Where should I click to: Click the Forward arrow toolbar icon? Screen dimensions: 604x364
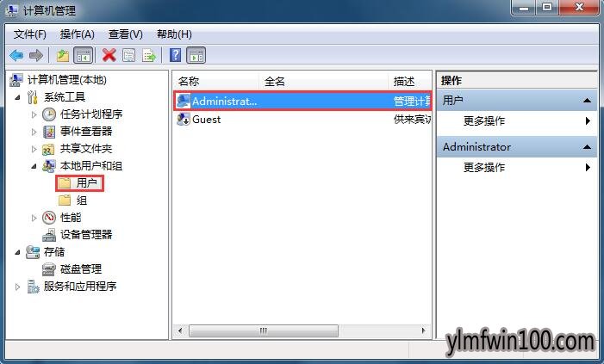tap(36, 55)
